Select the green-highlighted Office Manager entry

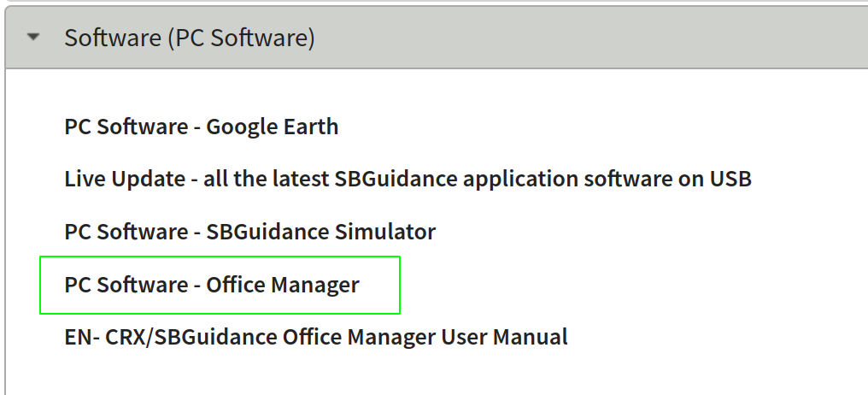[220, 285]
